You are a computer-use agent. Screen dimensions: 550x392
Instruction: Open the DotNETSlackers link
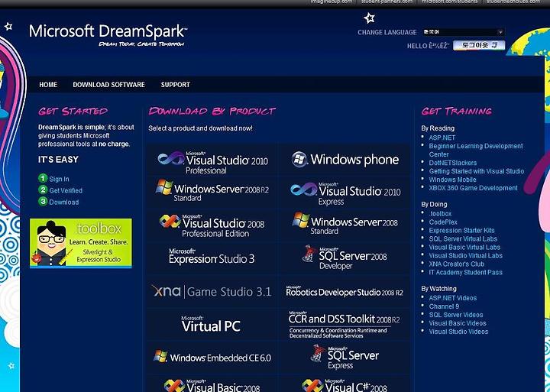click(x=453, y=163)
